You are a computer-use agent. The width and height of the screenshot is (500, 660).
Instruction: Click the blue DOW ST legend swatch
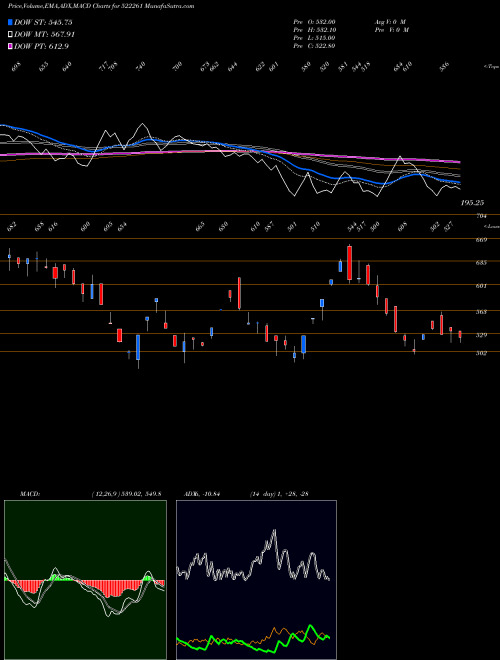pyautogui.click(x=11, y=22)
